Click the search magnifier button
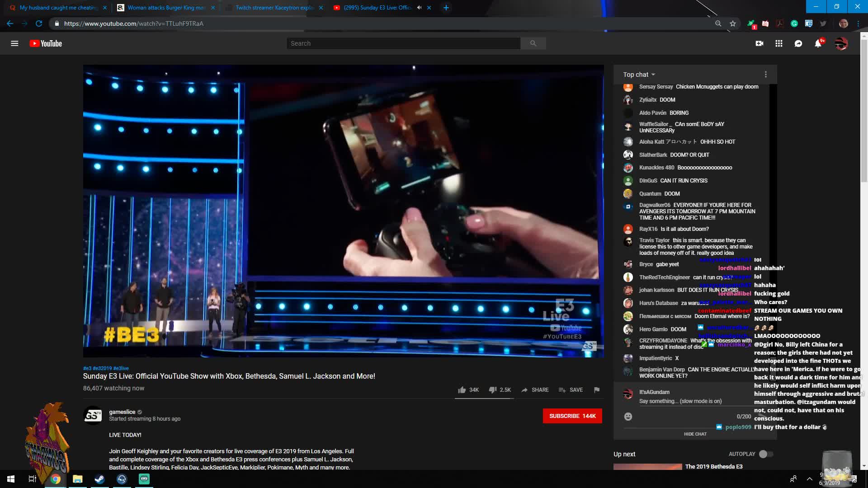Image resolution: width=868 pixels, height=488 pixels. (533, 43)
